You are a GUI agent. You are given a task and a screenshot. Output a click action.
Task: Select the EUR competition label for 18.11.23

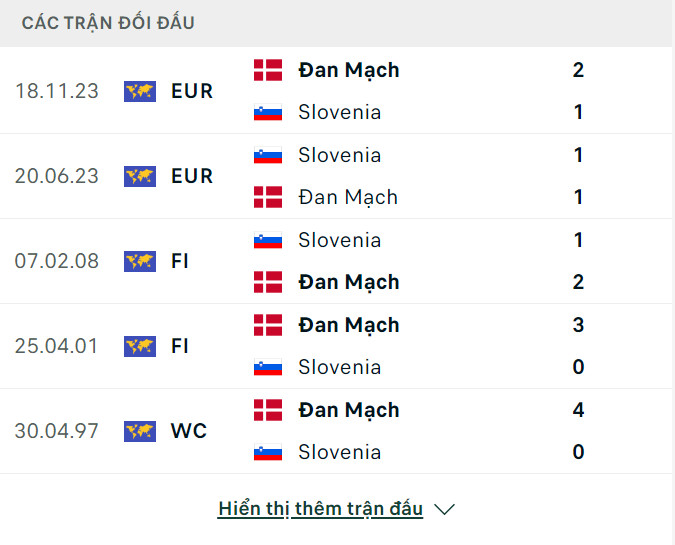coord(192,91)
